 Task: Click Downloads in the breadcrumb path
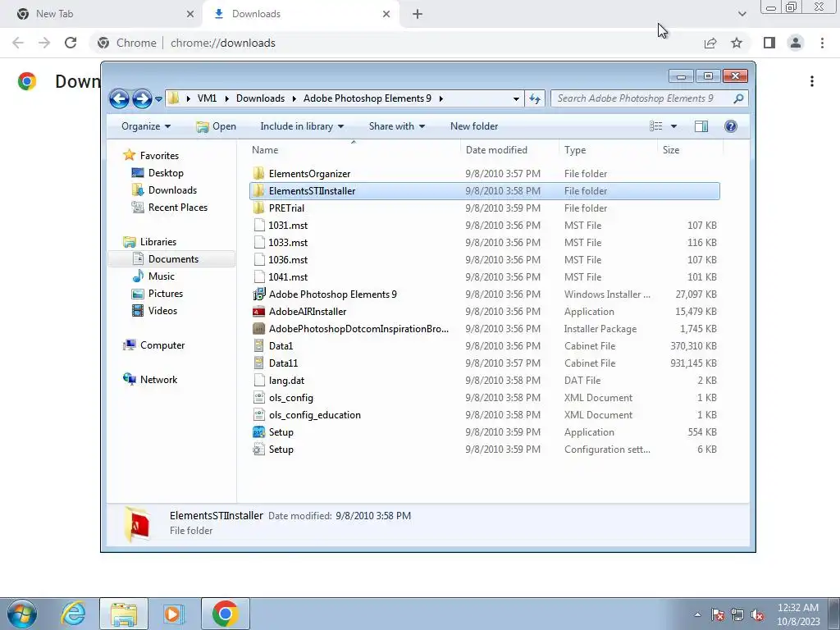(x=260, y=98)
